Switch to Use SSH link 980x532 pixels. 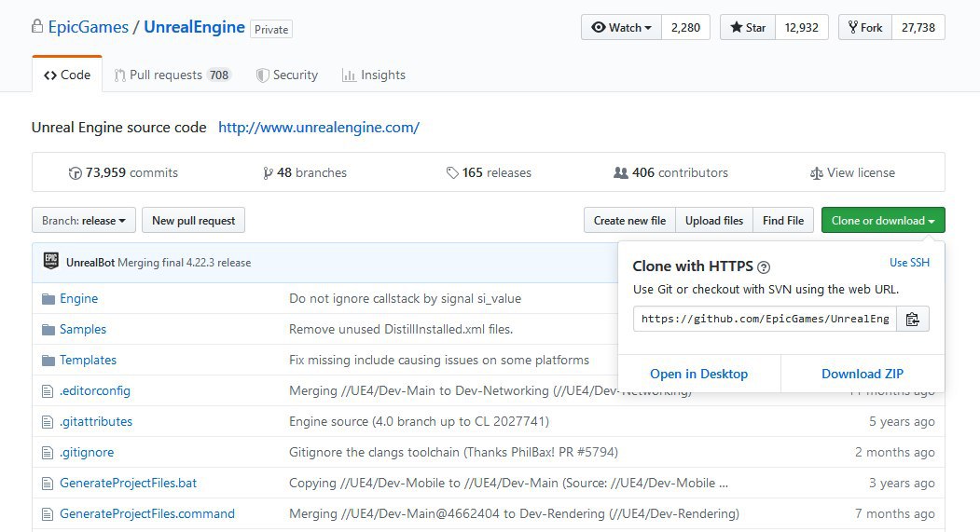tap(909, 263)
